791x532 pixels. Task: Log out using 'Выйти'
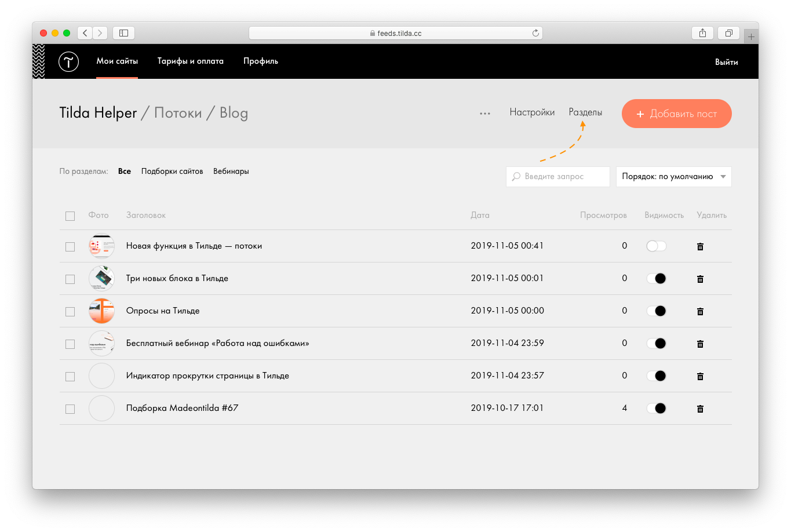coord(727,62)
